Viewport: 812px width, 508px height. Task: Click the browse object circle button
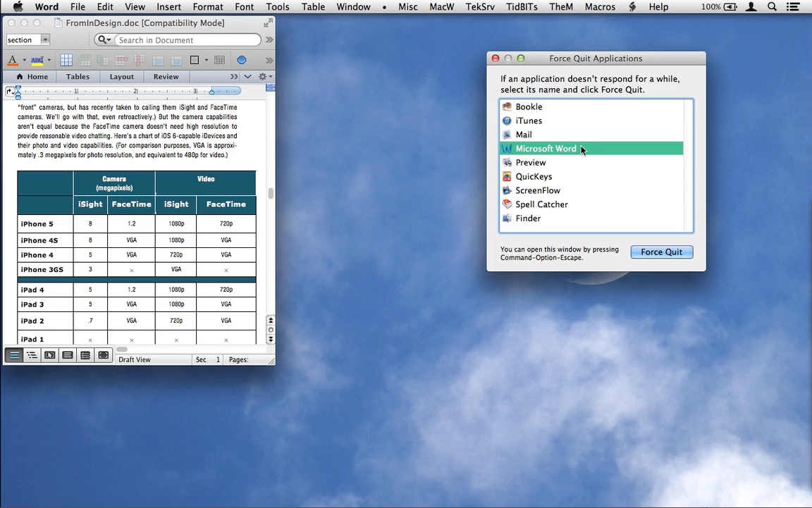(271, 330)
